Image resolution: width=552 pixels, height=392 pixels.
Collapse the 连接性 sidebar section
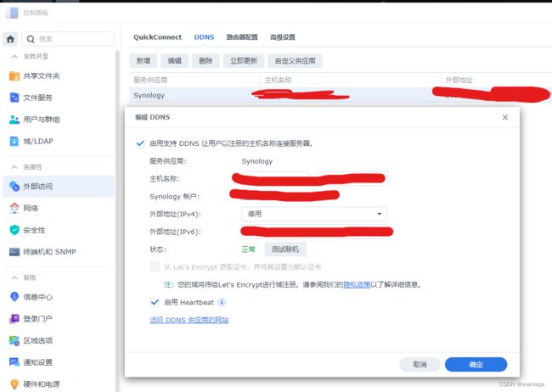[x=14, y=167]
